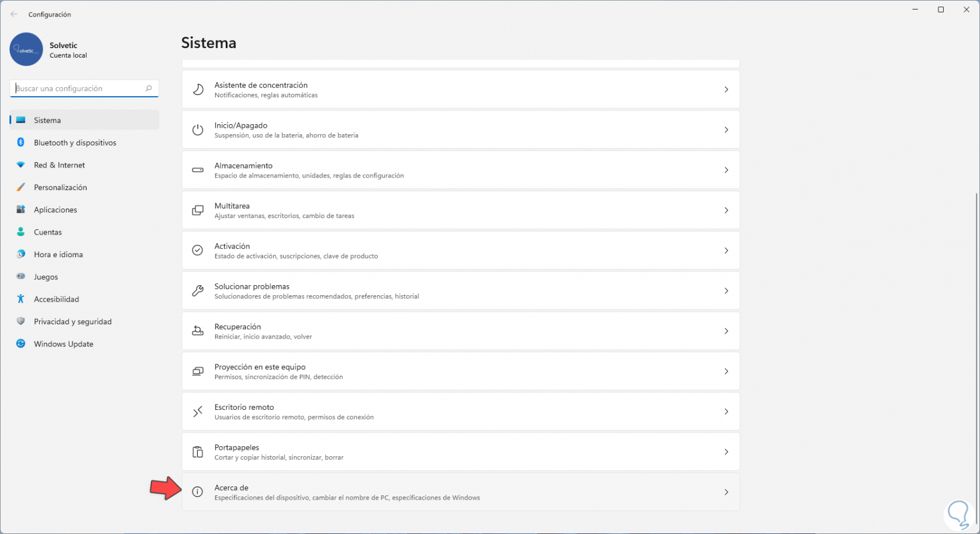The width and height of the screenshot is (980, 534).
Task: Click the vertical scrollbar on the right
Action: tap(976, 356)
